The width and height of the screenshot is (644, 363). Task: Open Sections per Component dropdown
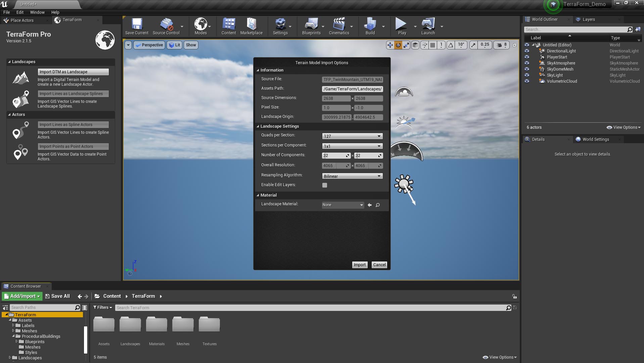[352, 146]
